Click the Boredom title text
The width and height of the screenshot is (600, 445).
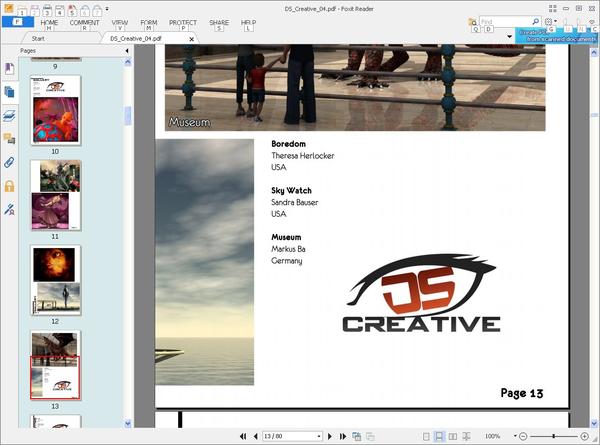pyautogui.click(x=289, y=144)
